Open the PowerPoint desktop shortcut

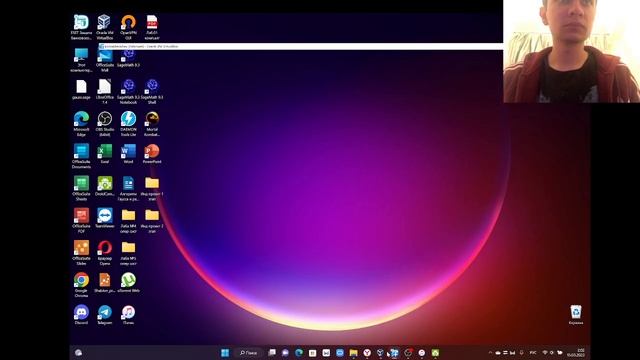(152, 153)
